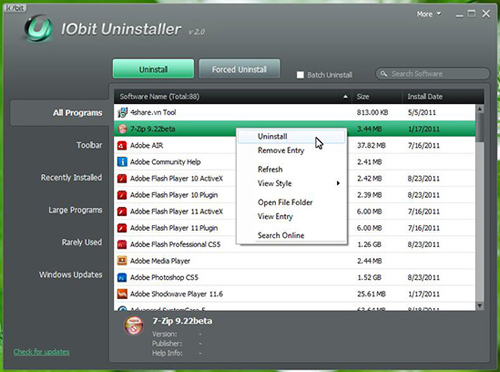Click the large 7-Zip icon in details pane
Image resolution: width=500 pixels, height=372 pixels.
134,325
